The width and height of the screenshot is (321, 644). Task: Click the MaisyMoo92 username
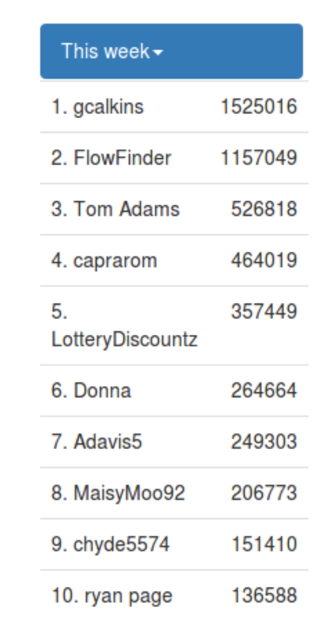[118, 493]
